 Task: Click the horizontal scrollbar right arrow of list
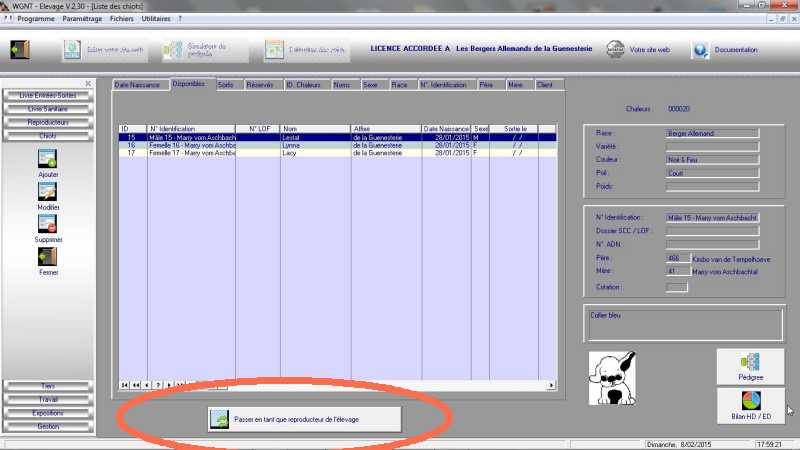[551, 384]
